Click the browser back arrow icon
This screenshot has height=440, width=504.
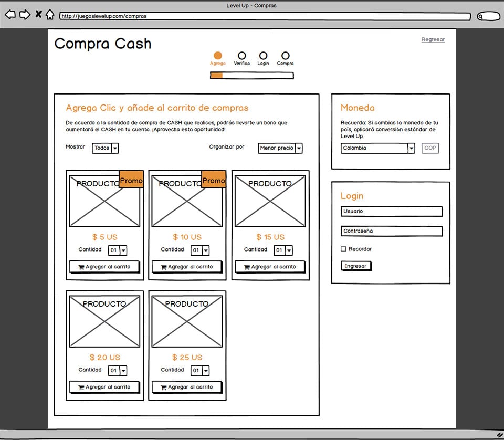point(10,15)
